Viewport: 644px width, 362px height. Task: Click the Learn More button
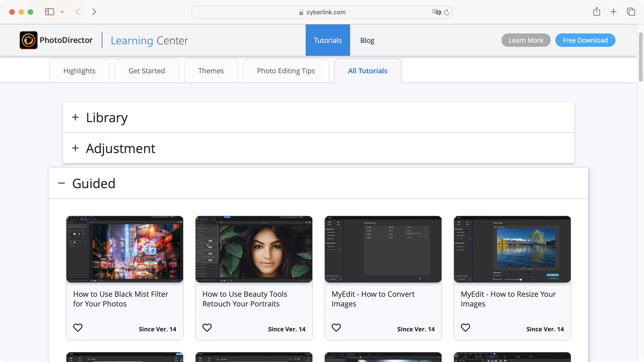526,40
